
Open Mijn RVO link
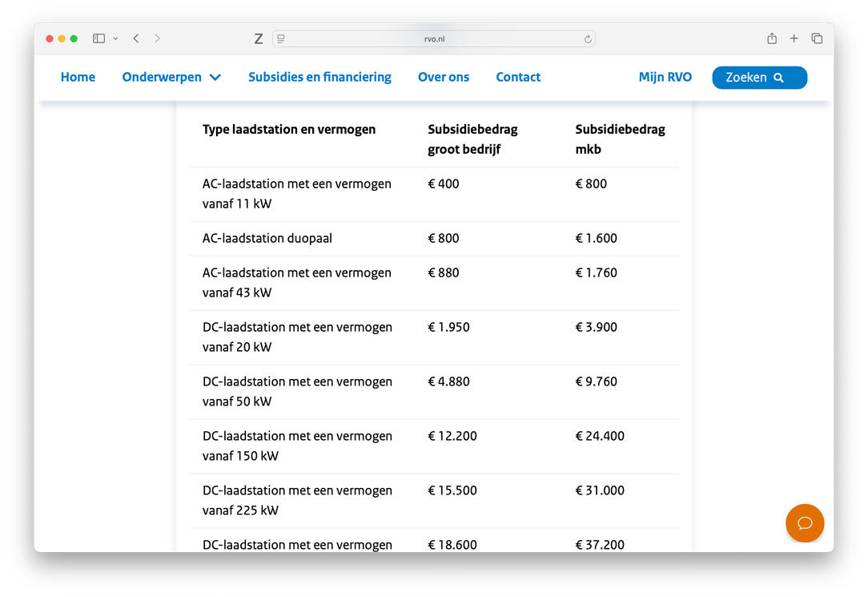[x=665, y=77]
